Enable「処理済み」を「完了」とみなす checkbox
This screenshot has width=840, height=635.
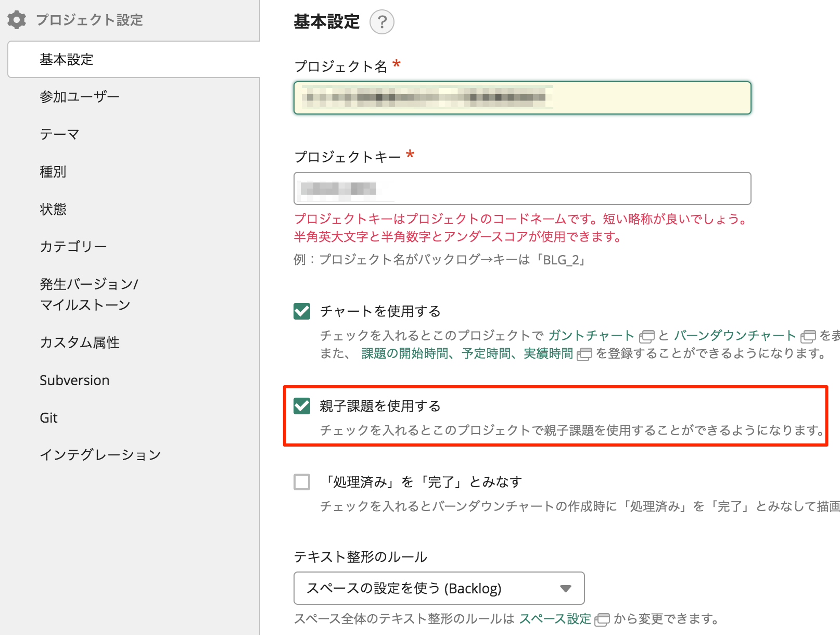[302, 482]
